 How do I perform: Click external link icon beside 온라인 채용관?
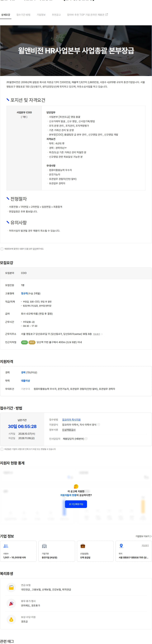(x=107, y=15)
